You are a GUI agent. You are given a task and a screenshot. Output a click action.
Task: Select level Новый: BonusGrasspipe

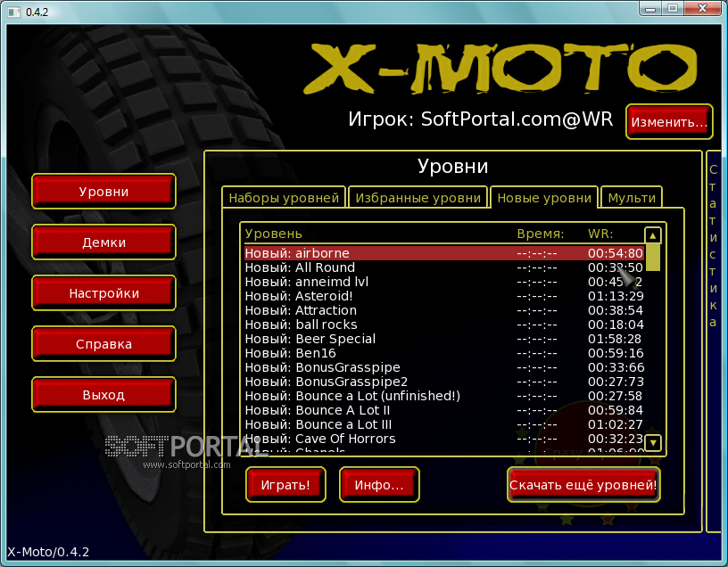coord(444,367)
